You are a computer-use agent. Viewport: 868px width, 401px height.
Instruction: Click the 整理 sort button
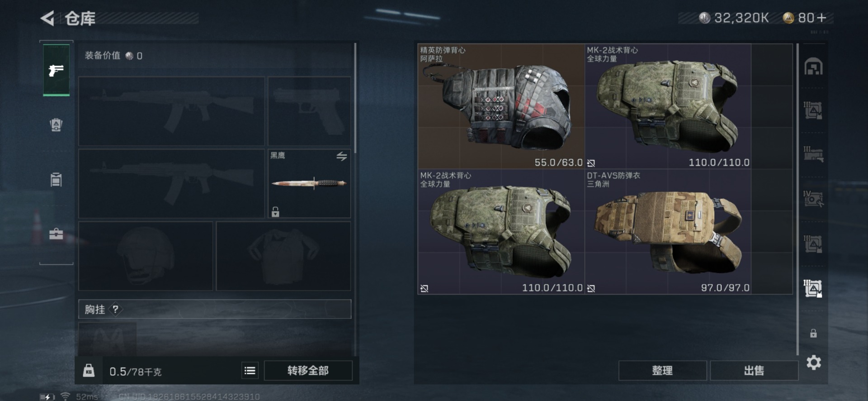[662, 371]
